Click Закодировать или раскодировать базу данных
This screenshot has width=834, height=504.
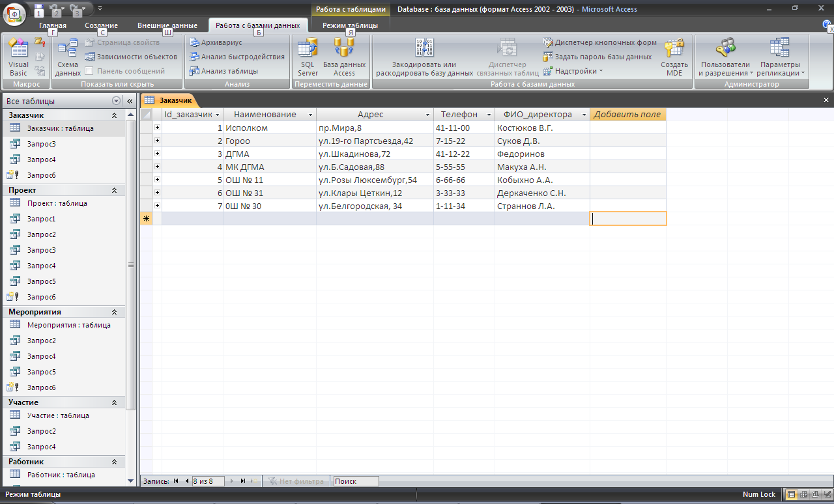(x=424, y=57)
